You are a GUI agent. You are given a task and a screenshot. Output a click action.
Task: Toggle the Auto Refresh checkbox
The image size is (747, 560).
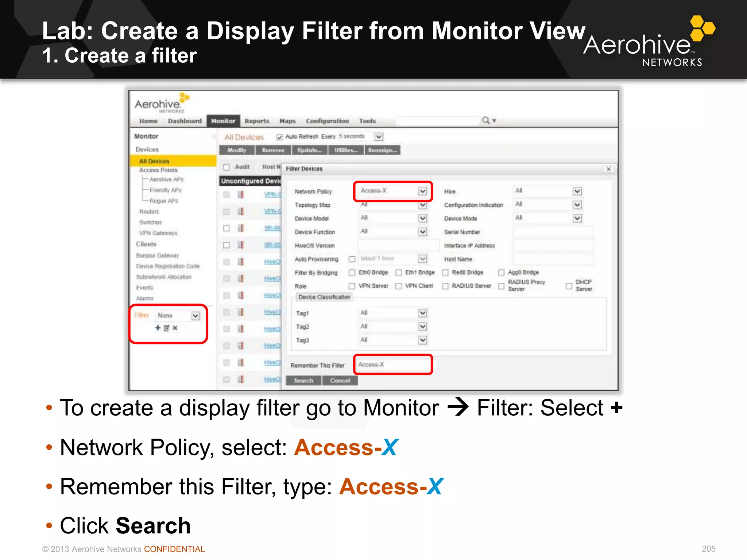coord(279,137)
